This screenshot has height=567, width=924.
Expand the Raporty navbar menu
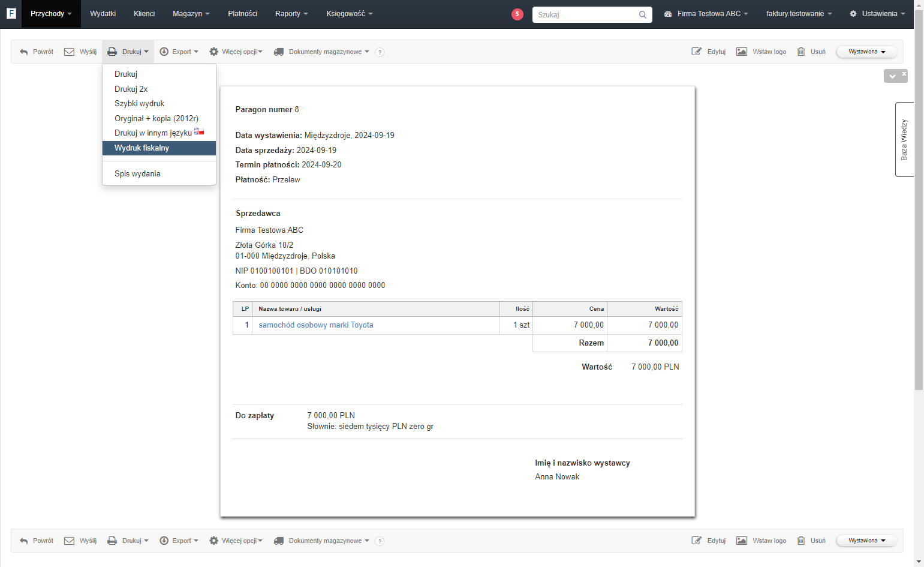[291, 14]
